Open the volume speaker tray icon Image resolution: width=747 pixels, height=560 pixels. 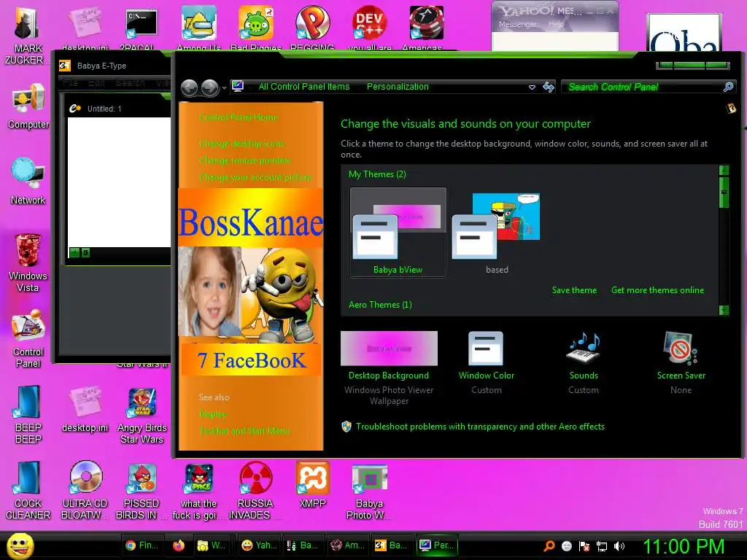pos(619,546)
